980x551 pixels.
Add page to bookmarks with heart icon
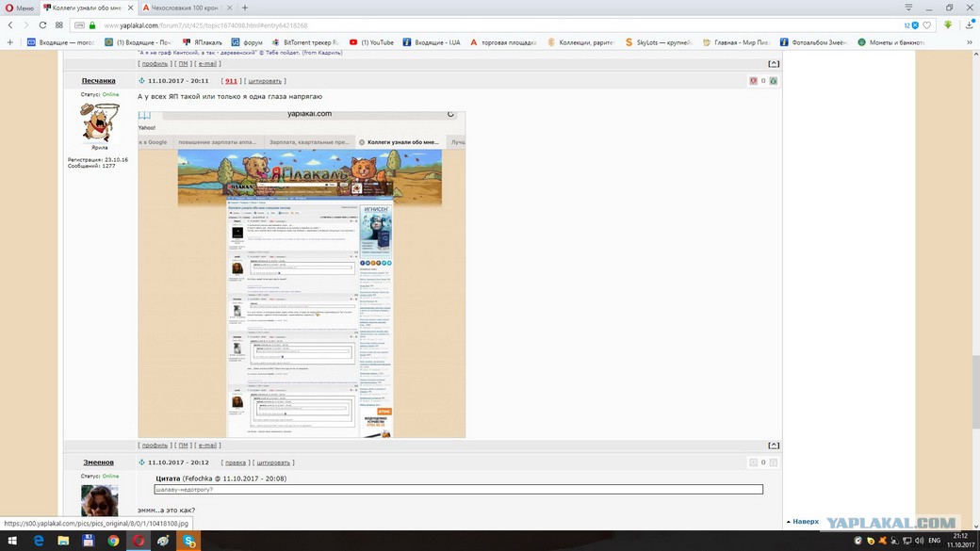(927, 25)
